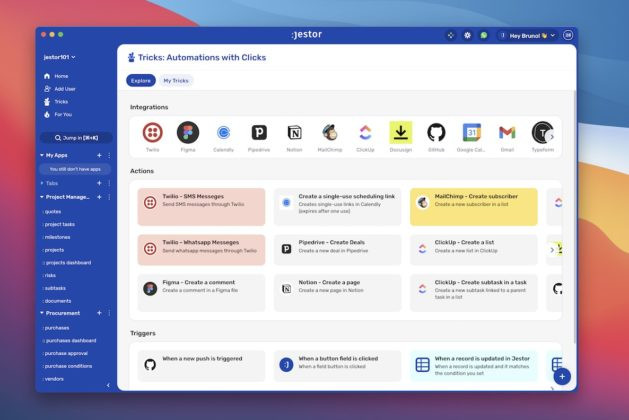This screenshot has height=420, width=629.
Task: Collapse the Project Management section
Action: pyautogui.click(x=42, y=197)
